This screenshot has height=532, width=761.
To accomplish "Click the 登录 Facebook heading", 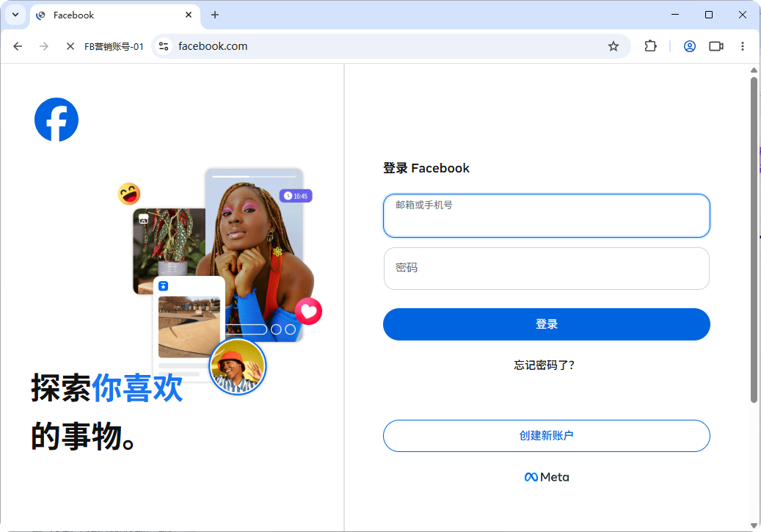I will 426,169.
